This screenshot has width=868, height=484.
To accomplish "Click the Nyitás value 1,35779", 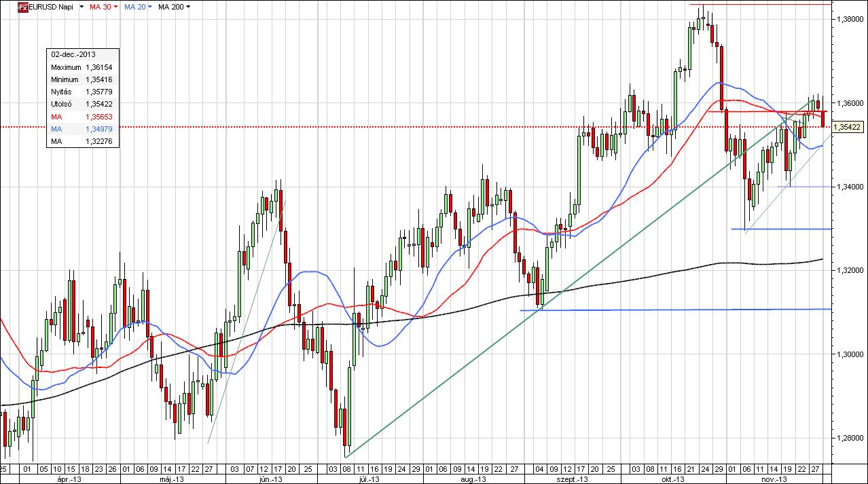I will pos(99,92).
